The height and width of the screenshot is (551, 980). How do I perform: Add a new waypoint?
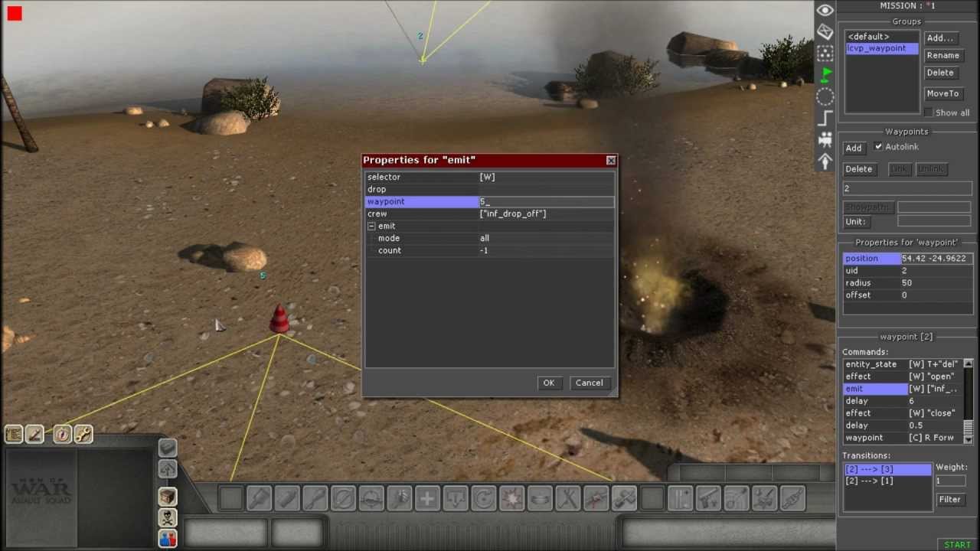point(854,148)
